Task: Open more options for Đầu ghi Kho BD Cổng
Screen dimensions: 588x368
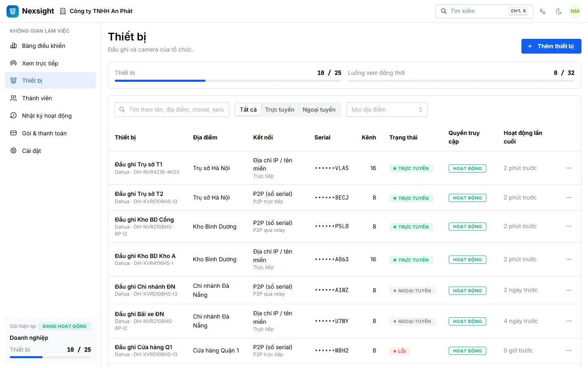Action: coord(569,226)
